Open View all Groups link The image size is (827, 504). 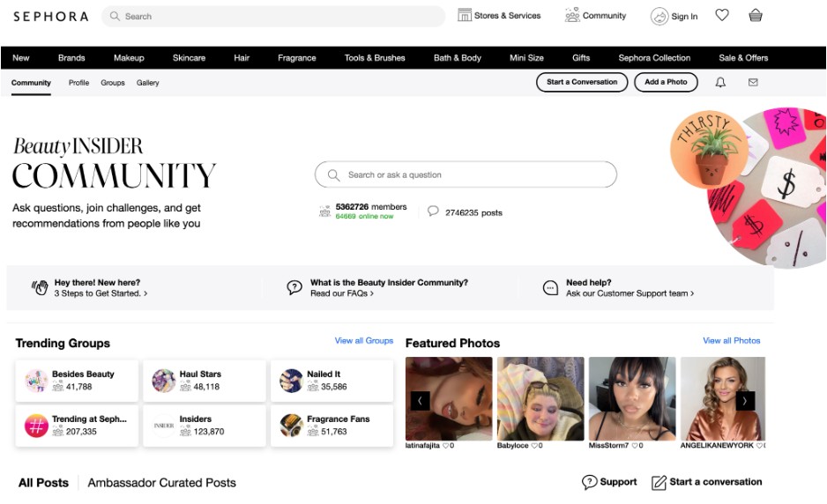pos(364,341)
